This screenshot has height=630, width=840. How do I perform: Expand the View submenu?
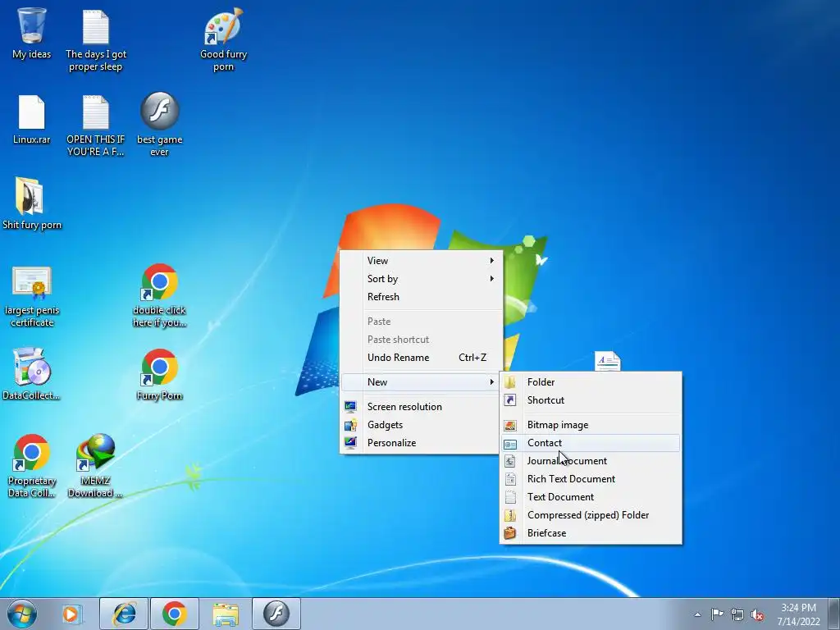pos(421,261)
